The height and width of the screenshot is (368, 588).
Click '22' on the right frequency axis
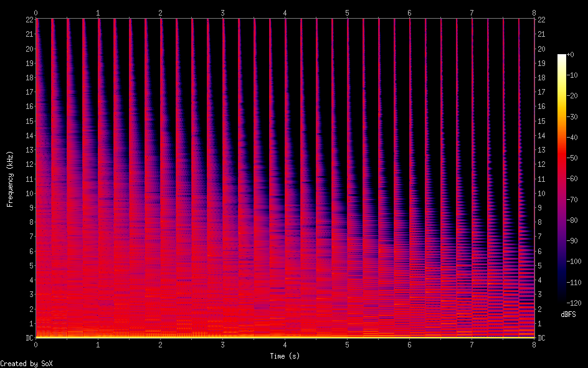541,20
